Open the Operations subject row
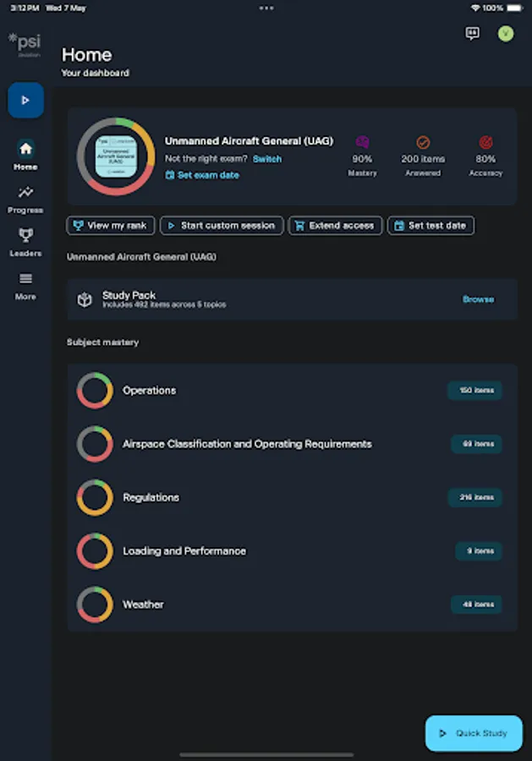 pos(292,390)
